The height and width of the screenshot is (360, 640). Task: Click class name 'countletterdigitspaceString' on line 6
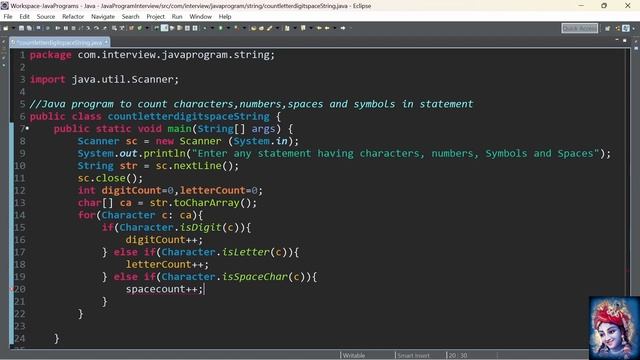[188, 116]
